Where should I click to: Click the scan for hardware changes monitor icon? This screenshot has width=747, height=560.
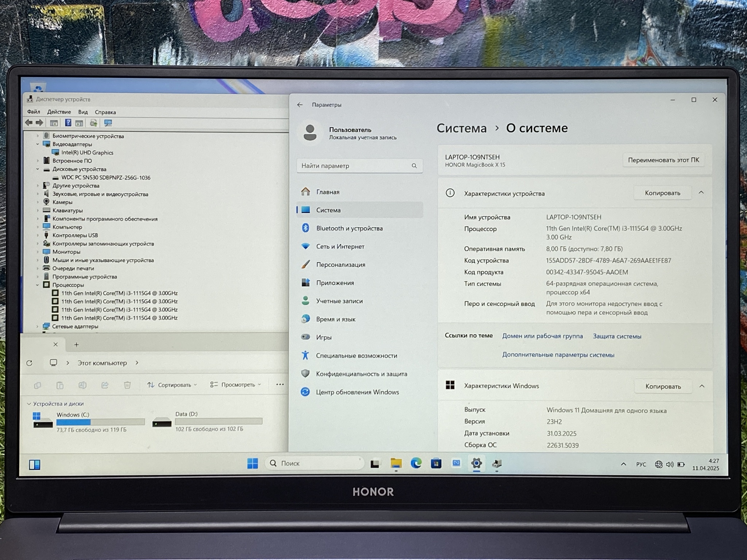pos(108,123)
